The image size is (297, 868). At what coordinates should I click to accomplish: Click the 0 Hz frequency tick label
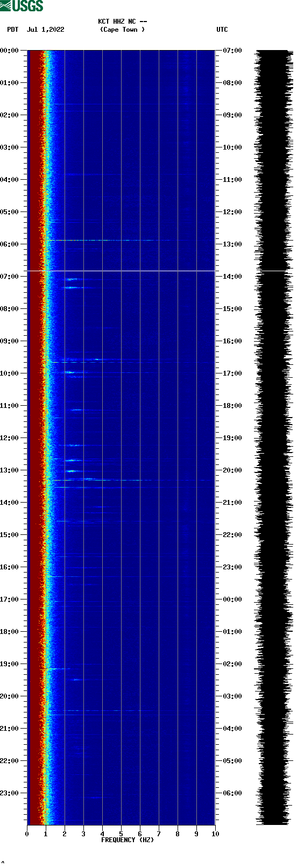(27, 834)
